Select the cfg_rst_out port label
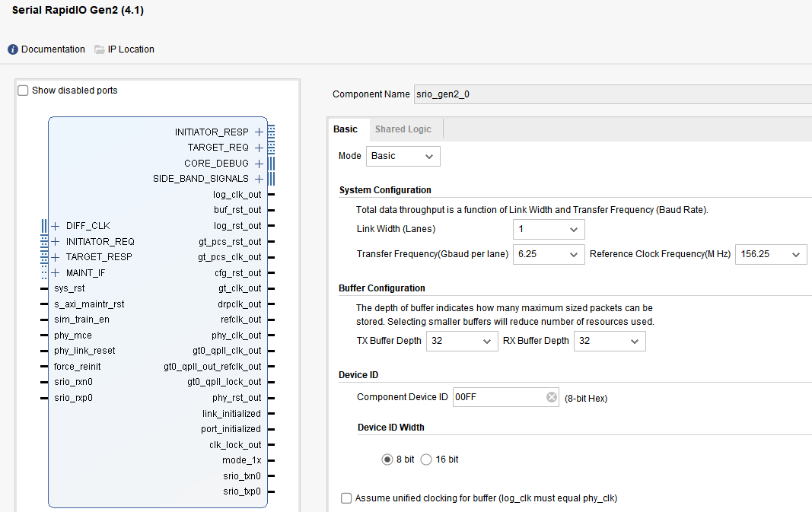Viewport: 812px width, 512px height. coord(237,273)
